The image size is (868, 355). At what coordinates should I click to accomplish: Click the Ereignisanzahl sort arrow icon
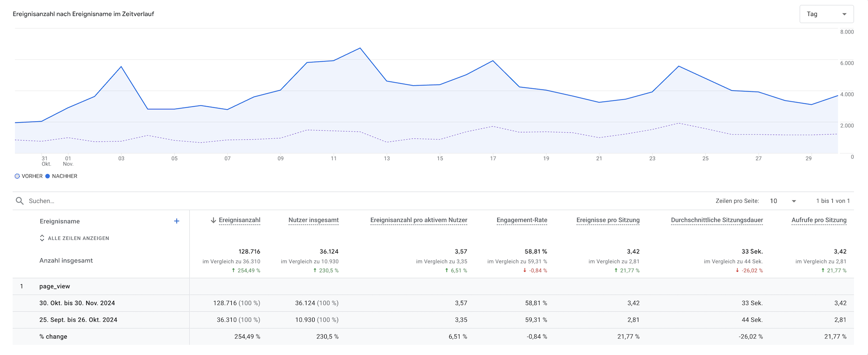pyautogui.click(x=213, y=220)
